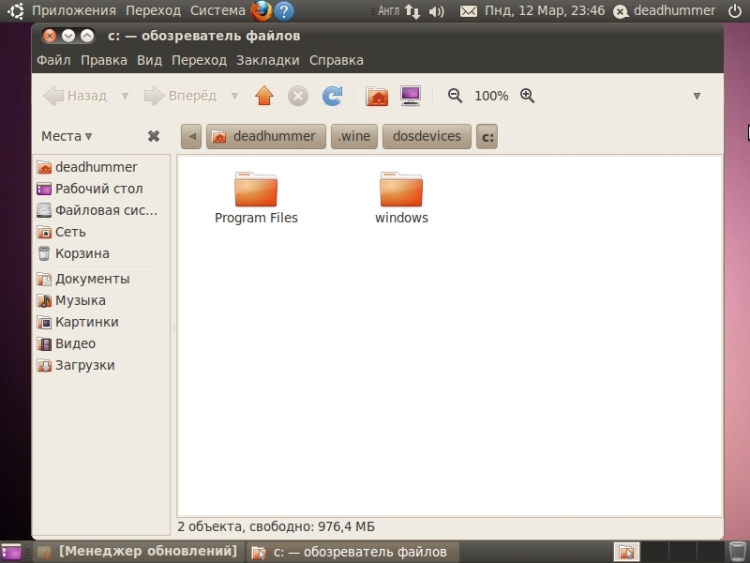
Task: Expand the Back history dropdown arrow
Action: [125, 96]
